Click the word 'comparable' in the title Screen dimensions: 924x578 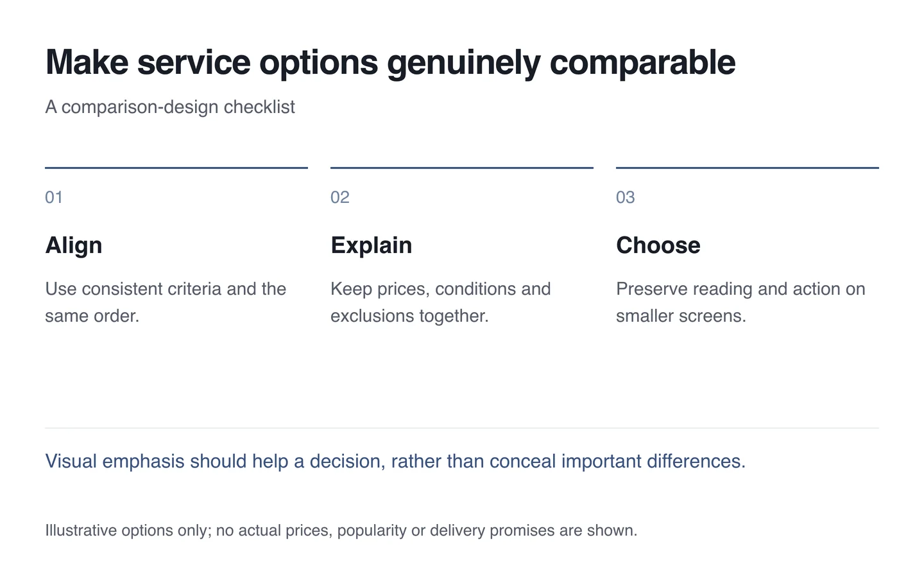pos(643,63)
